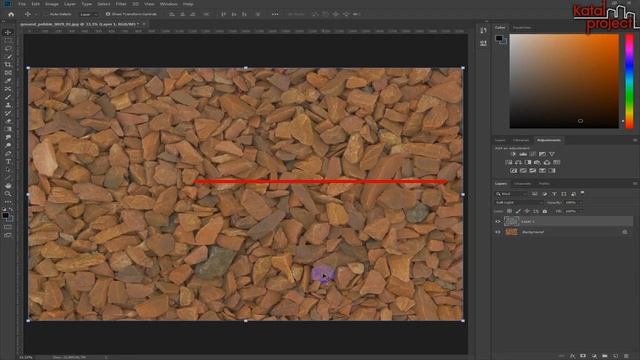Select the Gradient tool
The height and width of the screenshot is (360, 640).
8,129
